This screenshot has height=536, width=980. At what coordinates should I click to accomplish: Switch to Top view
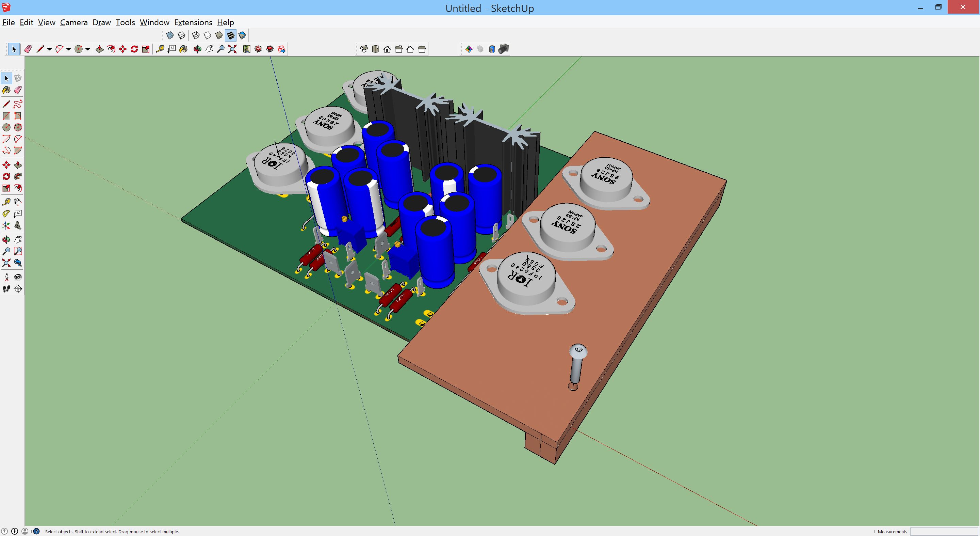[375, 49]
